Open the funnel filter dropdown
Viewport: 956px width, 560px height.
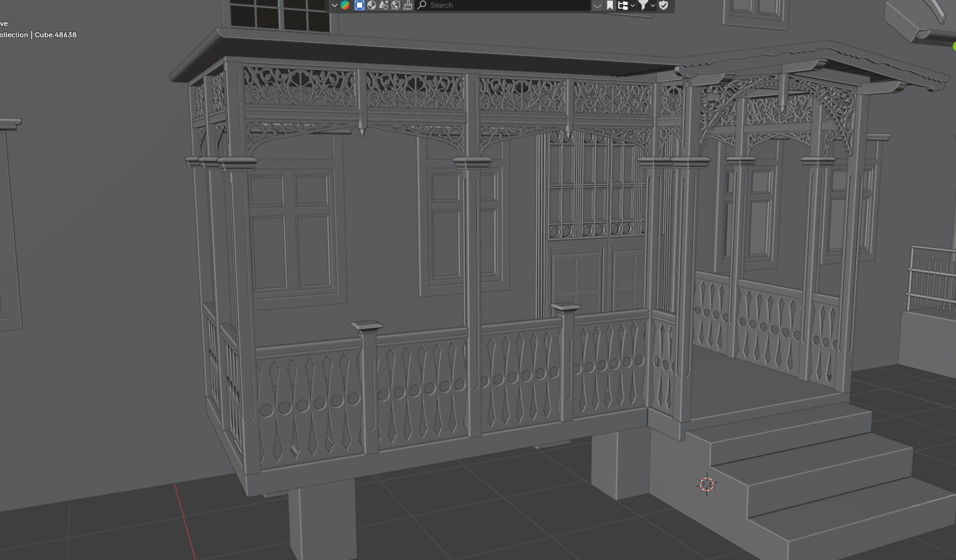click(646, 5)
